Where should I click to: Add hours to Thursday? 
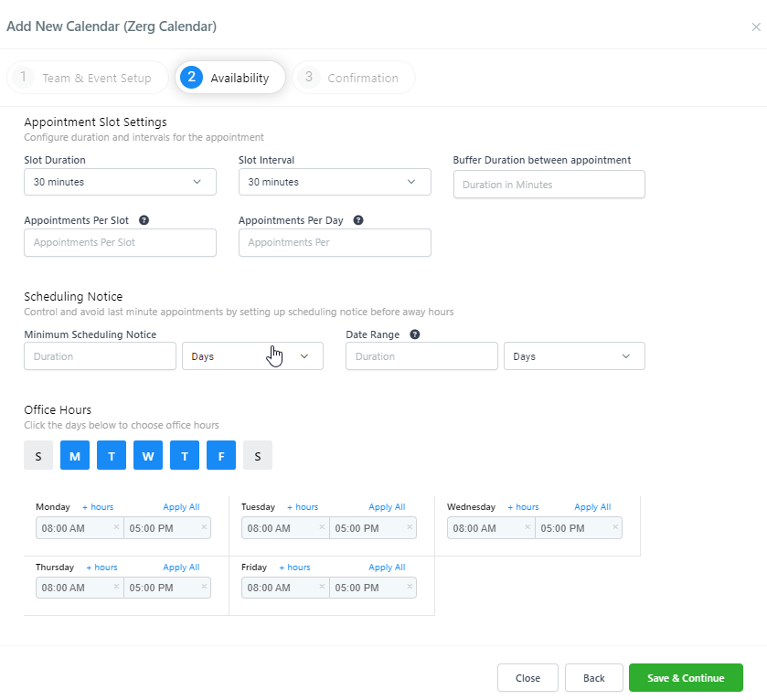101,567
